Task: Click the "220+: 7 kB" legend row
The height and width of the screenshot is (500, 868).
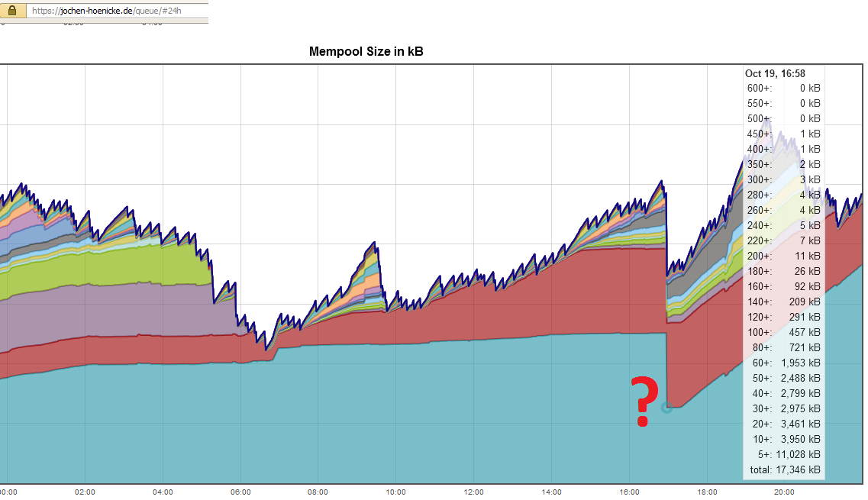Action: (783, 241)
